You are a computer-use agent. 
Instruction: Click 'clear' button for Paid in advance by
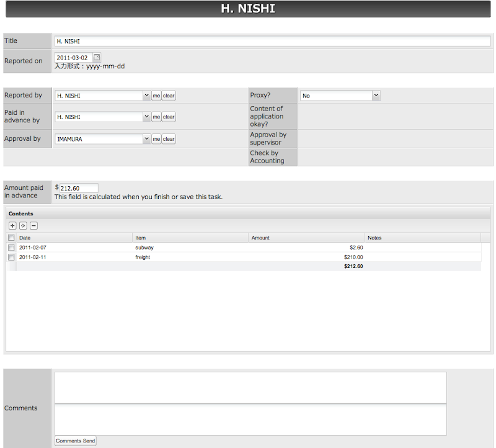[169, 117]
